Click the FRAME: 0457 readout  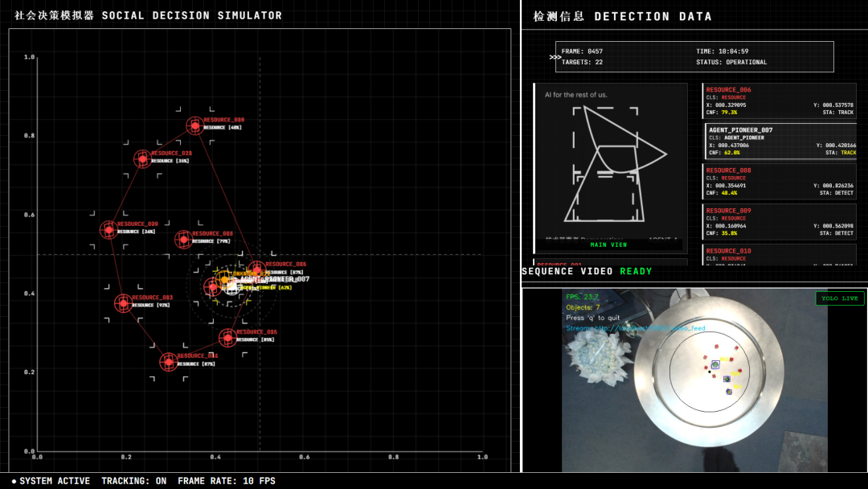point(582,51)
